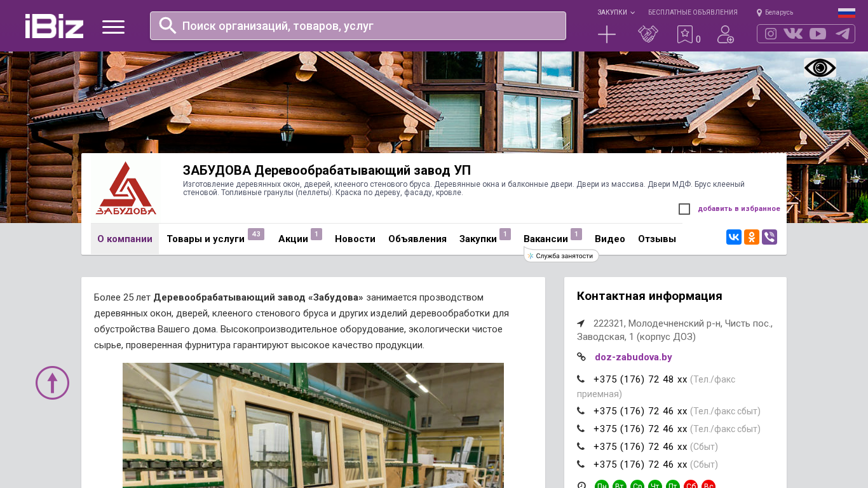Click the address location arrow icon
This screenshot has height=488, width=868.
(x=581, y=323)
